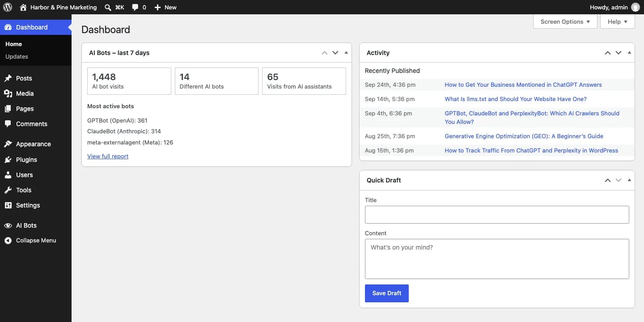Screen dimensions: 644x322
Task: Toggle the Activity panel collapse triangle
Action: [629, 53]
